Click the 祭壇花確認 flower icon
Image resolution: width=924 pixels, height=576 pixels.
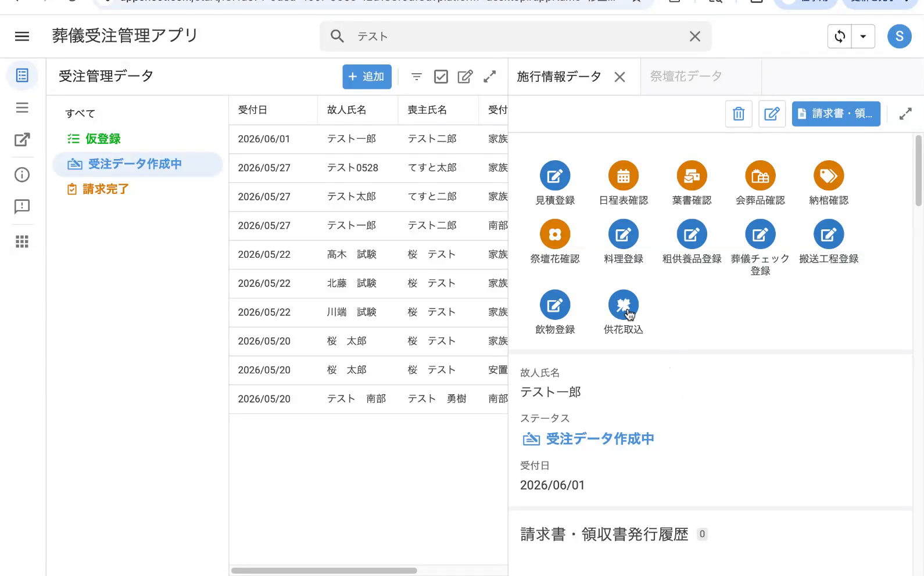click(555, 234)
